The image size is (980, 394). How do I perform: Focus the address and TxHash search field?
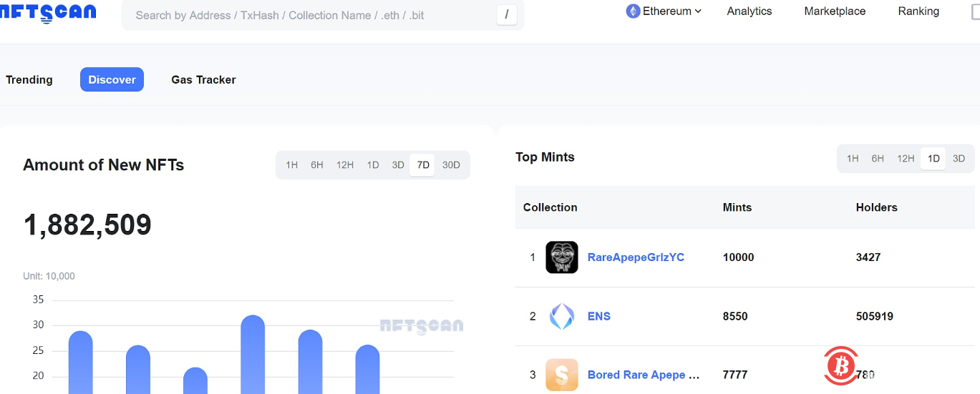pos(308,15)
